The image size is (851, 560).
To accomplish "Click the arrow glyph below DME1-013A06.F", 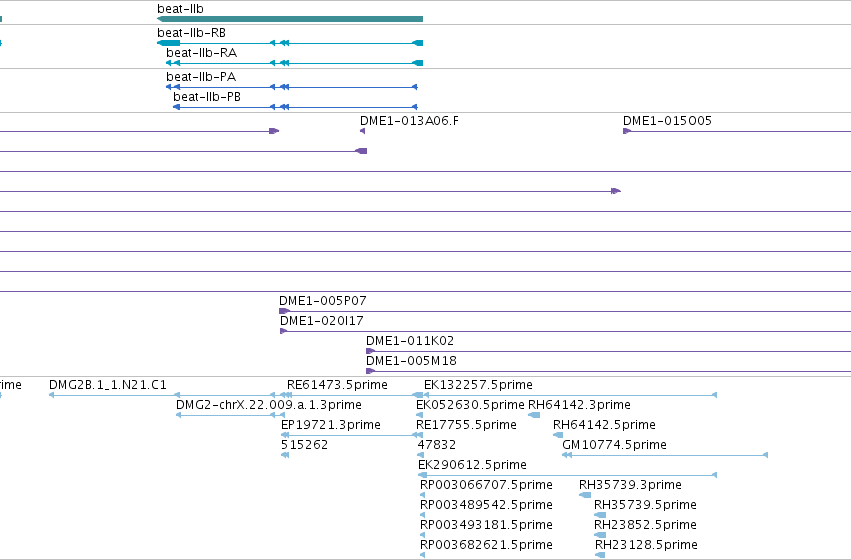I will (x=363, y=131).
